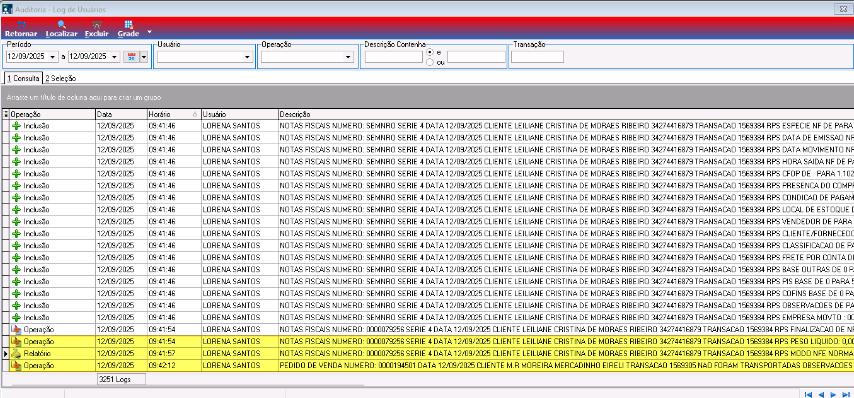
Task: Select the "ou" radio option
Action: [430, 62]
